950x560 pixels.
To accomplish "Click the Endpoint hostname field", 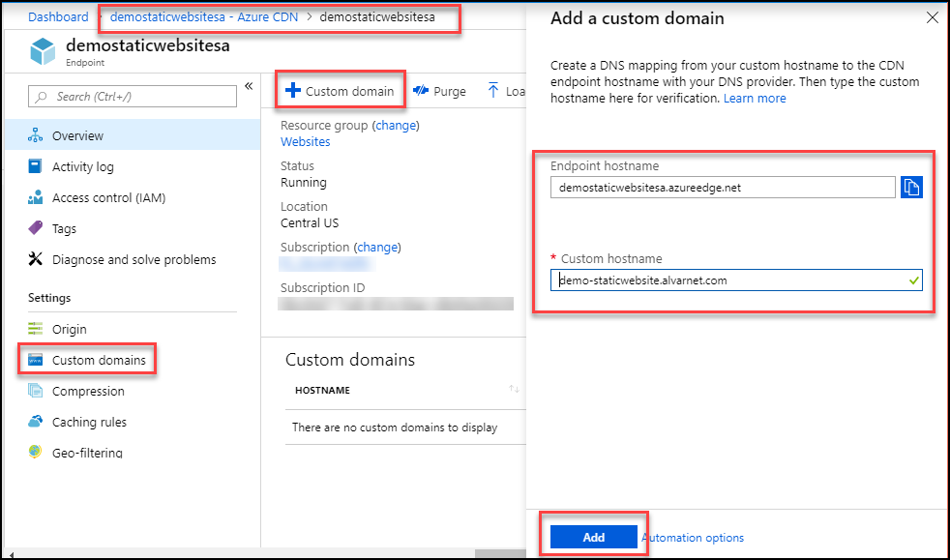I will click(723, 187).
